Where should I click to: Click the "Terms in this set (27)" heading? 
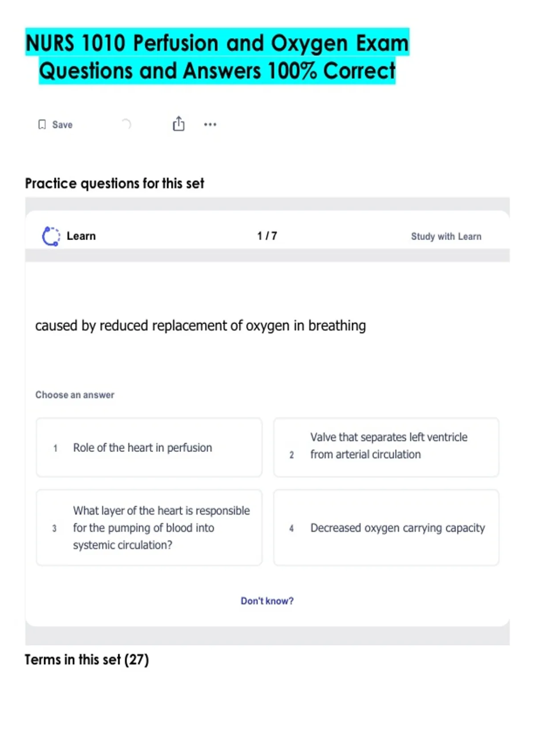click(x=87, y=659)
